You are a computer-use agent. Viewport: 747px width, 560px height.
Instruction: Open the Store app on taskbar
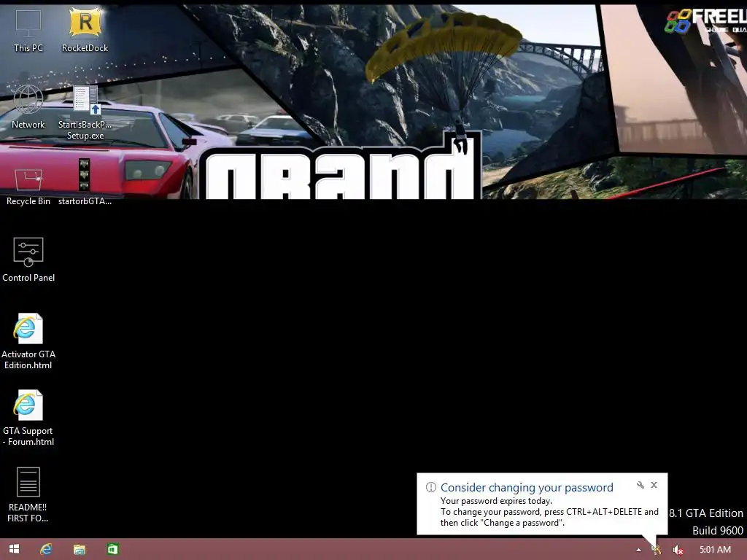[x=112, y=549]
